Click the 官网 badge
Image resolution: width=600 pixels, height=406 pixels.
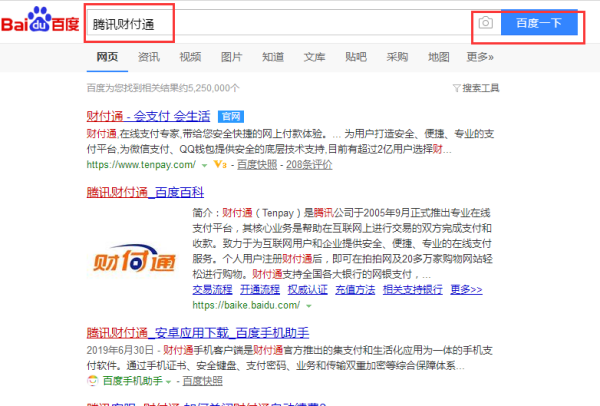click(231, 116)
